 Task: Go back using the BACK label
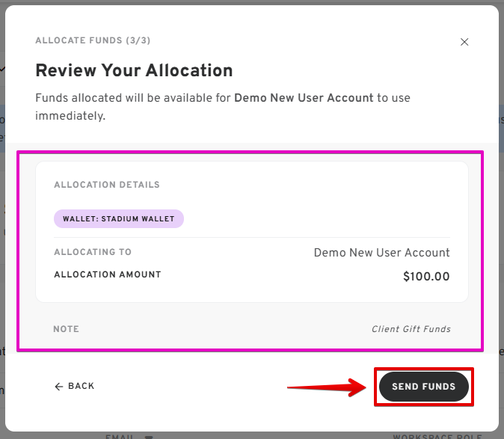(x=81, y=386)
